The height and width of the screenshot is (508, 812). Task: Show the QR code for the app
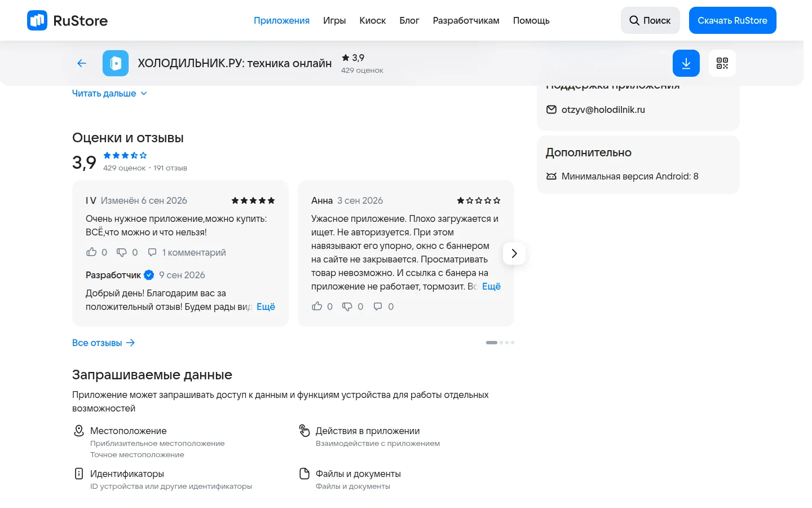point(722,63)
